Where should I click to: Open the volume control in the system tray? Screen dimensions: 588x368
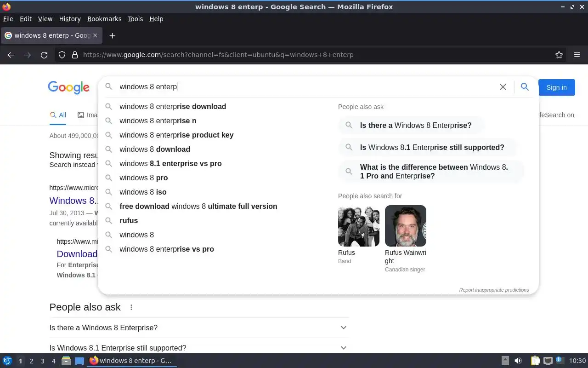click(x=518, y=361)
